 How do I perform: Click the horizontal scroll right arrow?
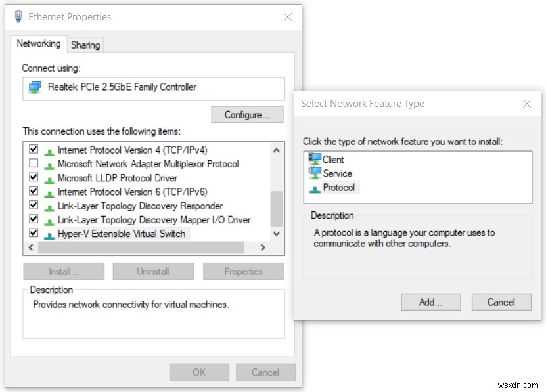point(263,247)
